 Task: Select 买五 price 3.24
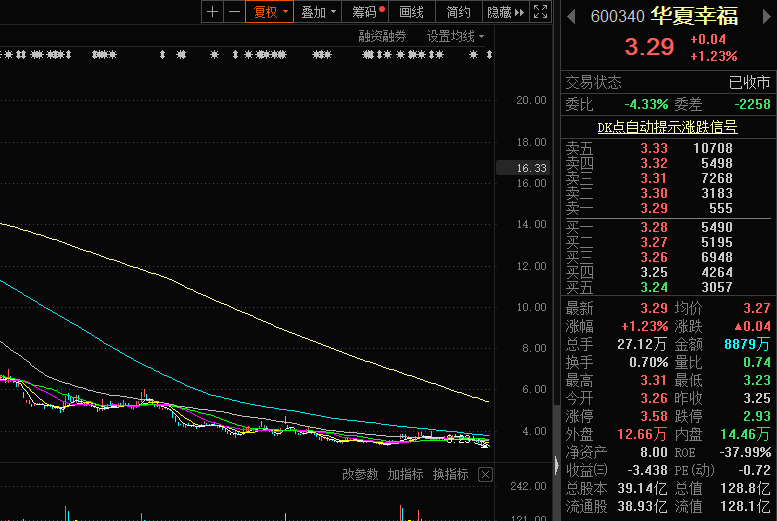(654, 287)
